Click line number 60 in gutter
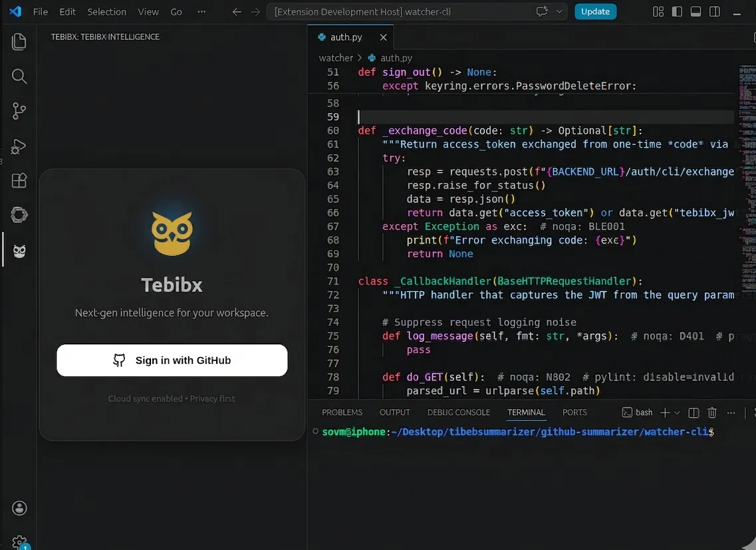The image size is (756, 550). pos(333,131)
